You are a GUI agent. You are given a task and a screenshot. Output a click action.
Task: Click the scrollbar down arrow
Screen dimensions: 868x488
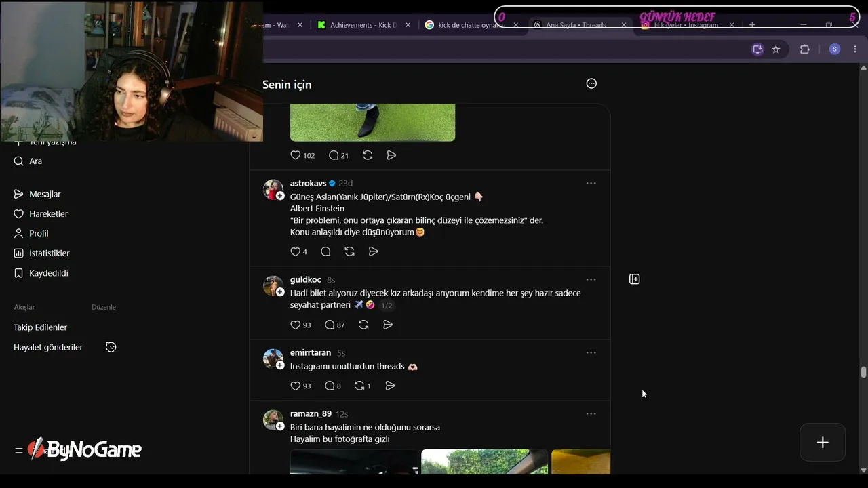pos(863,470)
